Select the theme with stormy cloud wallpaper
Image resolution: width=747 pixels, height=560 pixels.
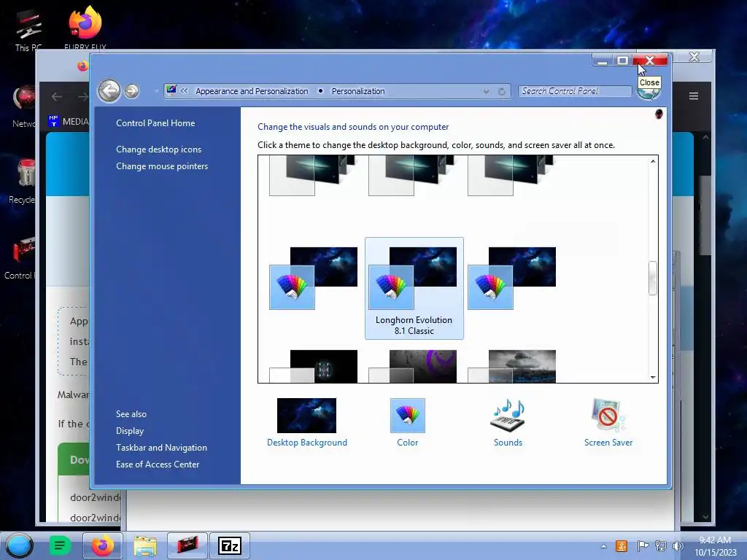(x=511, y=366)
